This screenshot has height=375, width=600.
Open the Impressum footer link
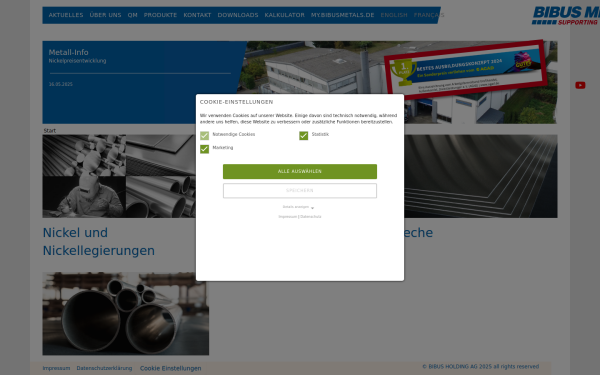56,368
